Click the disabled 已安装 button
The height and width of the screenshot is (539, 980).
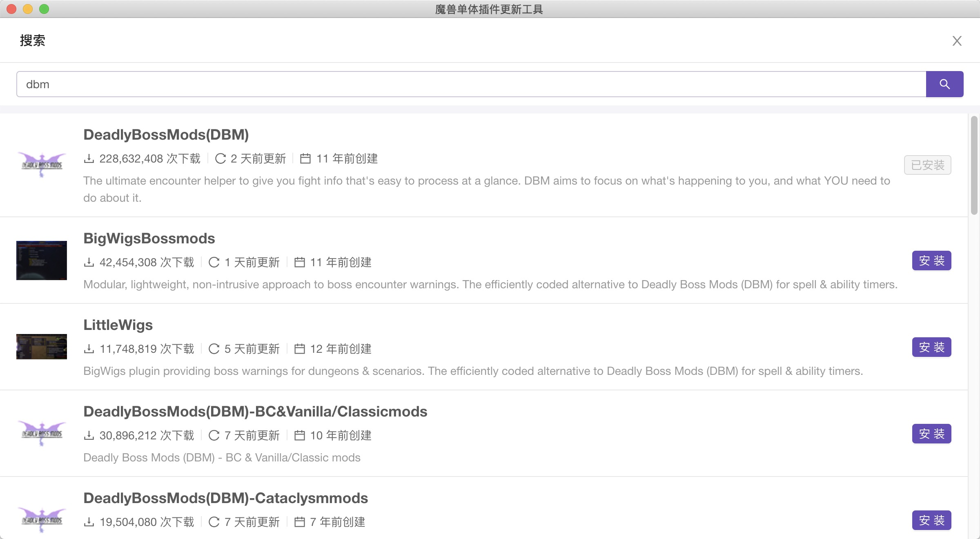[x=927, y=165]
